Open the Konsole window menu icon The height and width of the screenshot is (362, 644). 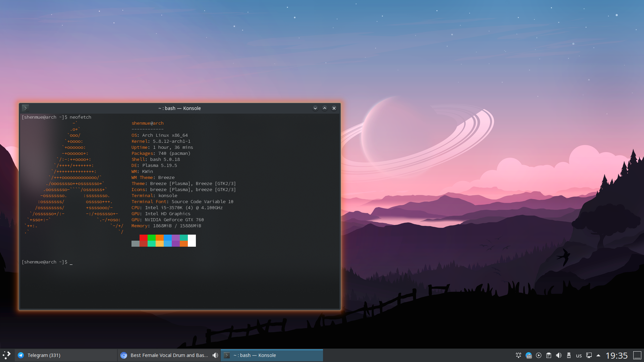point(25,108)
